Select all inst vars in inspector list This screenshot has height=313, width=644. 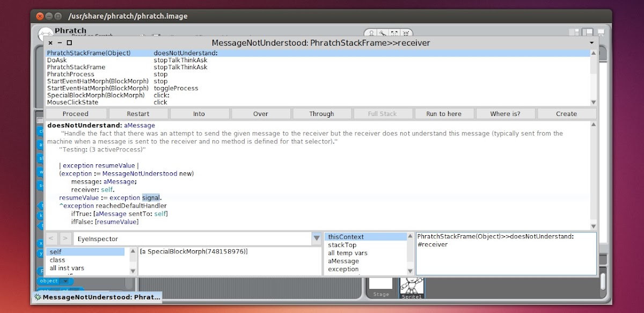(85, 268)
